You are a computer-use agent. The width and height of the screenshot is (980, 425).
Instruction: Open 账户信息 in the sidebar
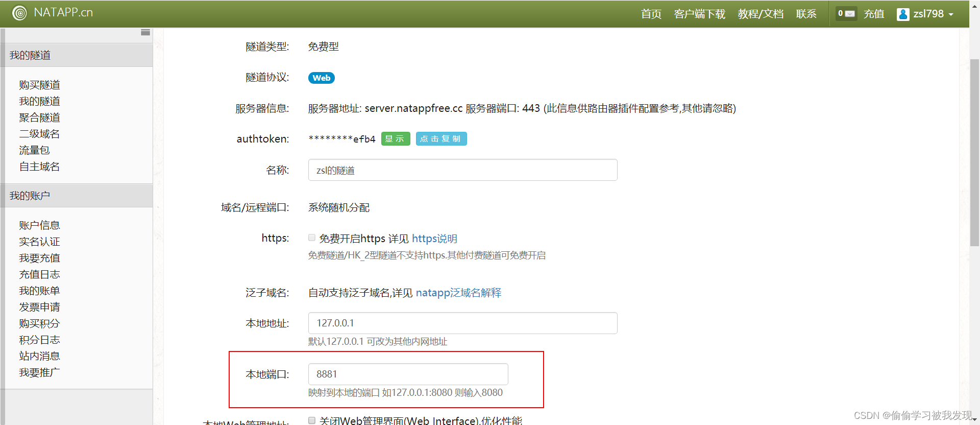[39, 225]
